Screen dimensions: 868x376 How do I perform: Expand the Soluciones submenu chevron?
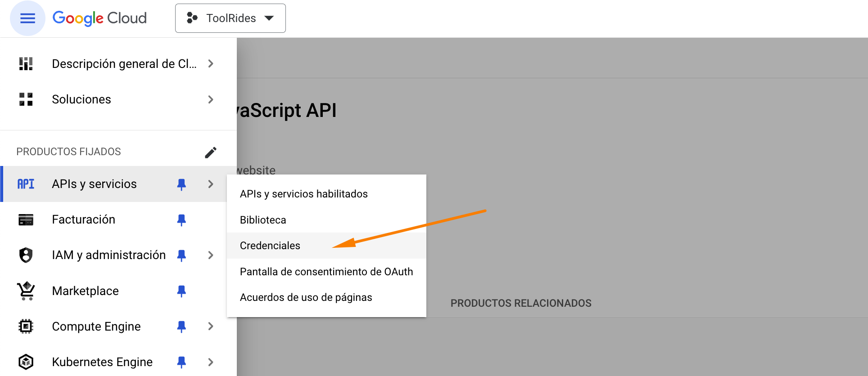coord(211,99)
